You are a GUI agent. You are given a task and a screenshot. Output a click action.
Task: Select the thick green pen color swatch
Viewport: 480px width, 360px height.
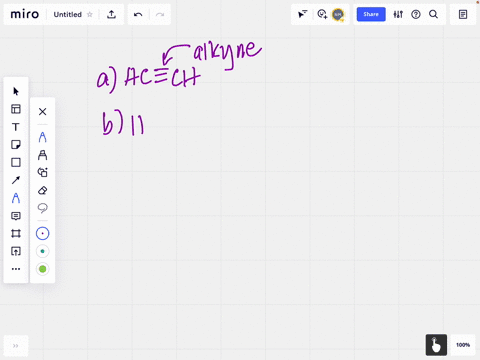[42, 269]
